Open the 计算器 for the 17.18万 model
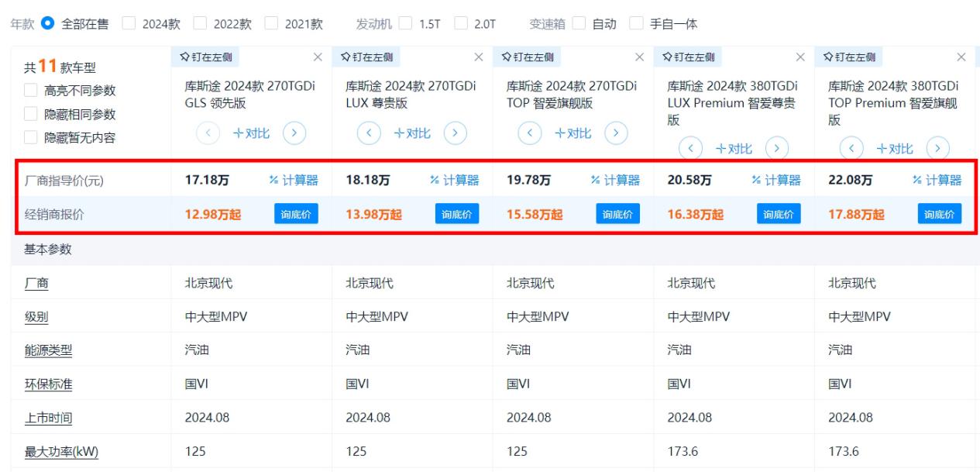This screenshot has width=980, height=472. point(294,181)
